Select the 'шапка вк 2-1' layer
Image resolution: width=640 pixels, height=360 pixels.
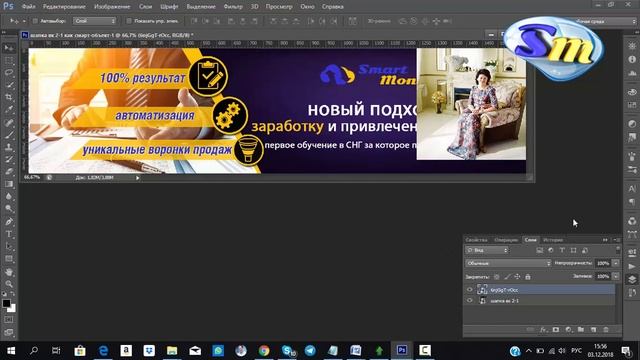(x=540, y=300)
